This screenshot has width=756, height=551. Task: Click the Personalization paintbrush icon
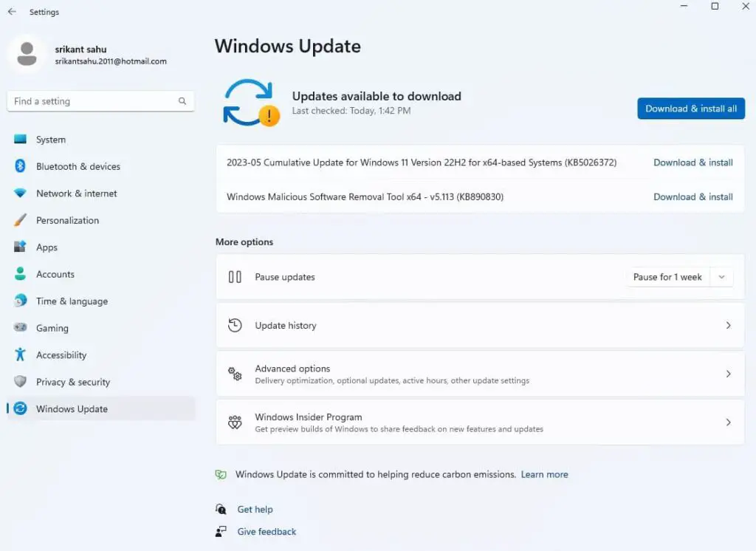point(21,220)
